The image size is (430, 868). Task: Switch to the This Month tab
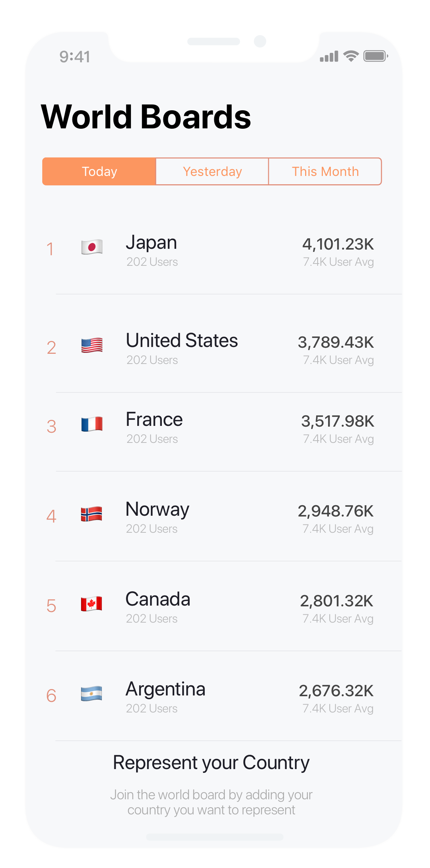(325, 171)
